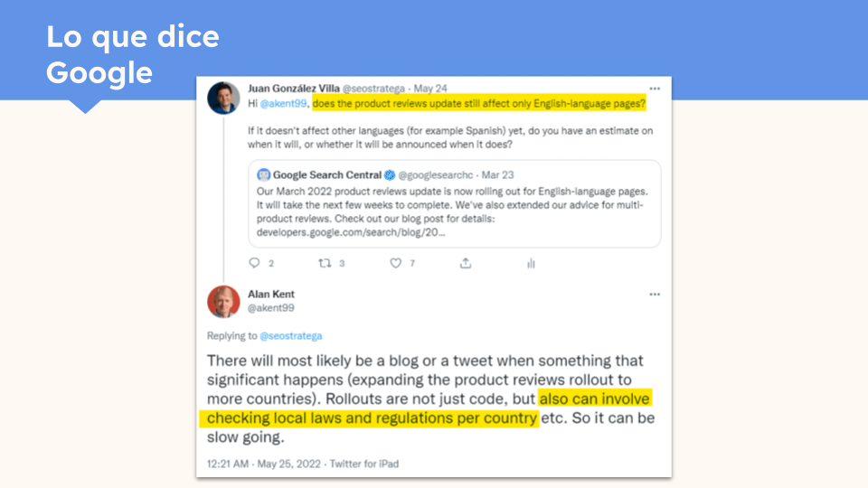Click the reply speech bubble icon

254,263
